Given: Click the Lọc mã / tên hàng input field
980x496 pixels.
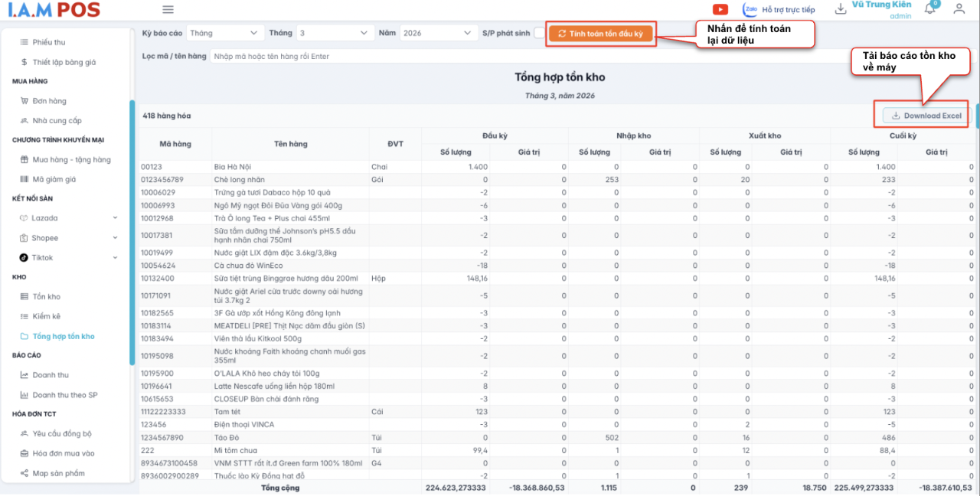Looking at the screenshot, I should (528, 56).
